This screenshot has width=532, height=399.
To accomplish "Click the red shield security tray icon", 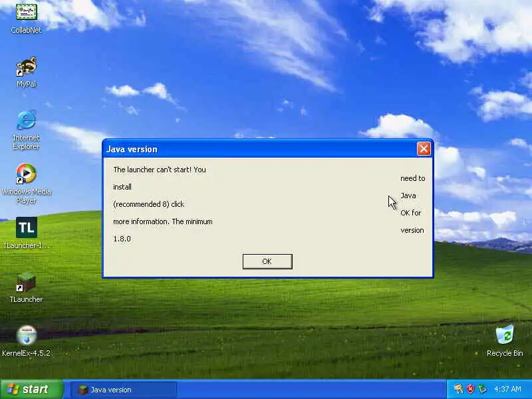I will coord(471,389).
